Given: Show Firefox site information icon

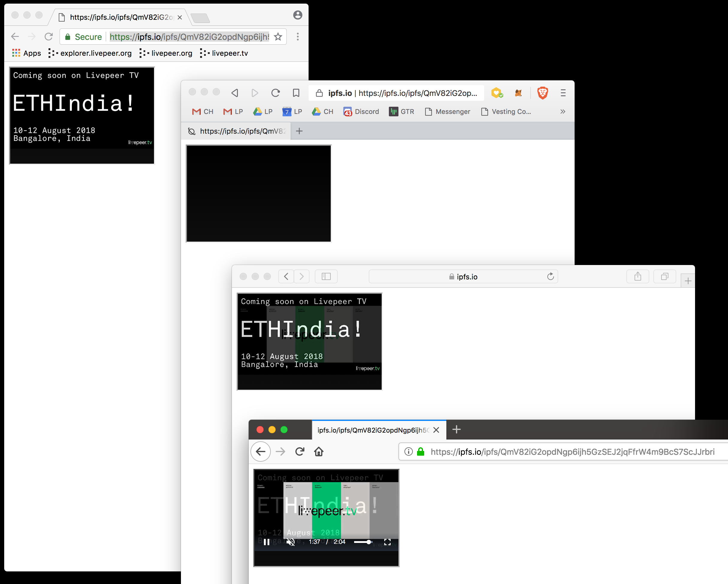Looking at the screenshot, I should 409,451.
